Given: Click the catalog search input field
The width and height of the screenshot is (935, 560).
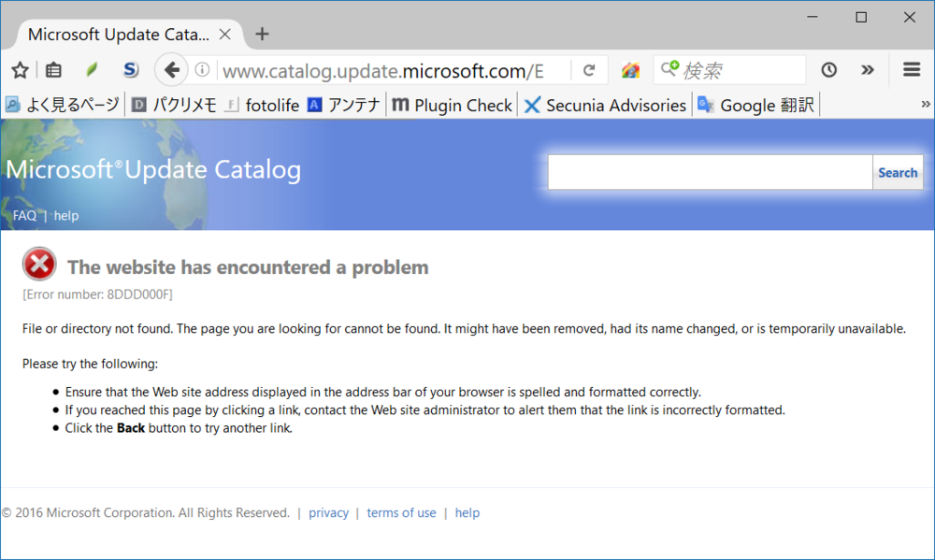Looking at the screenshot, I should 711,172.
